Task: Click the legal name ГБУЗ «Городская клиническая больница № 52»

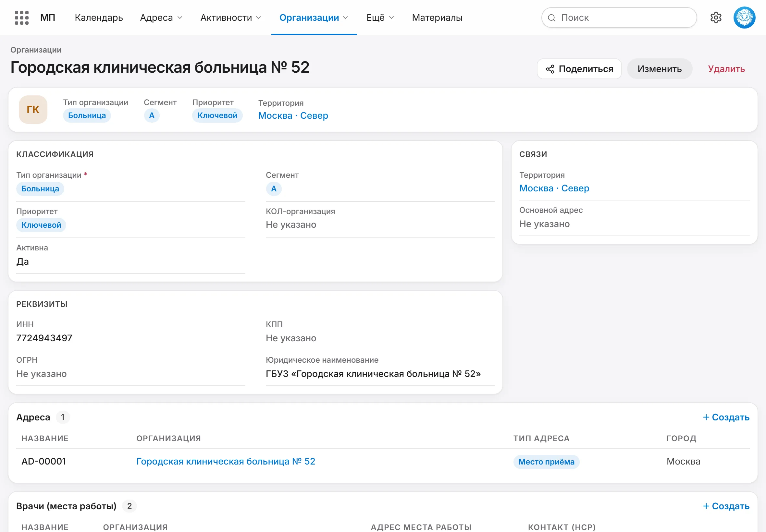Action: 373,374
